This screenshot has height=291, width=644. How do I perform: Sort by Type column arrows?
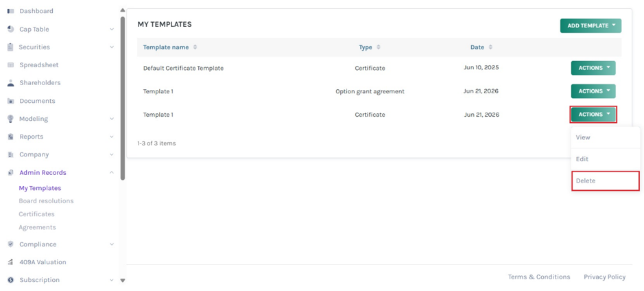tap(379, 47)
